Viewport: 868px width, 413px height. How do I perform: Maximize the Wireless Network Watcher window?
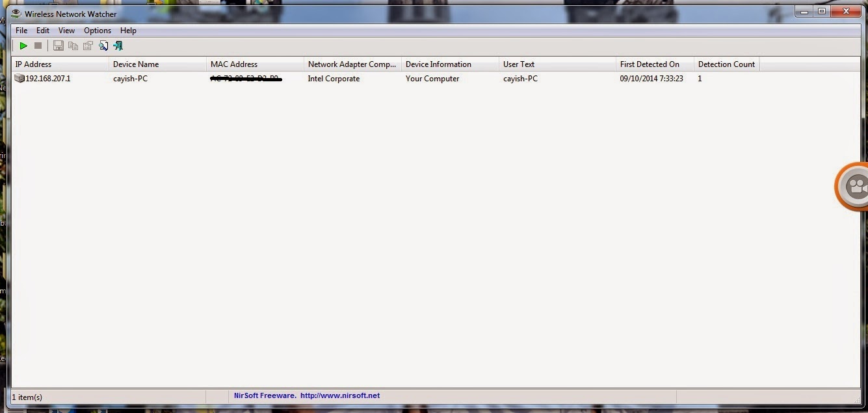coord(821,11)
